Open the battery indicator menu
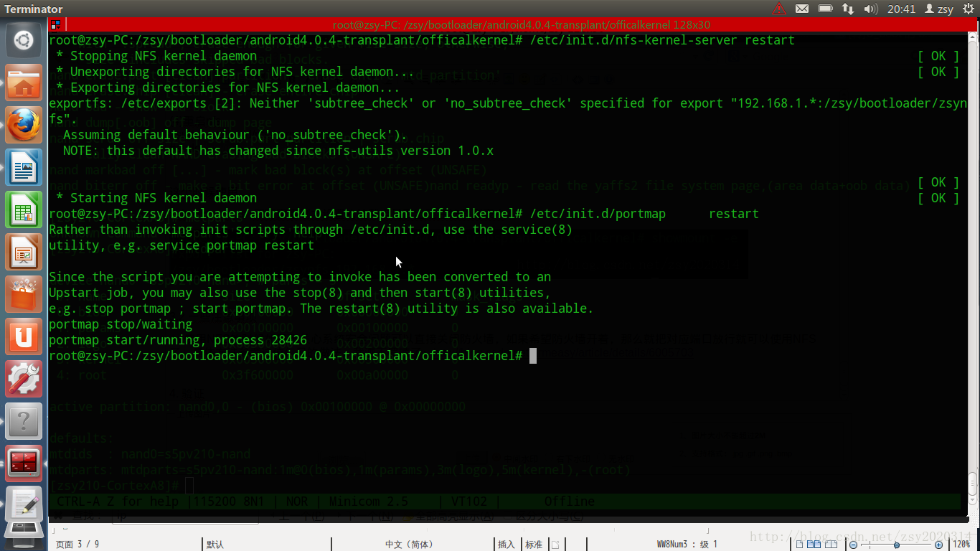980x551 pixels. pyautogui.click(x=825, y=9)
